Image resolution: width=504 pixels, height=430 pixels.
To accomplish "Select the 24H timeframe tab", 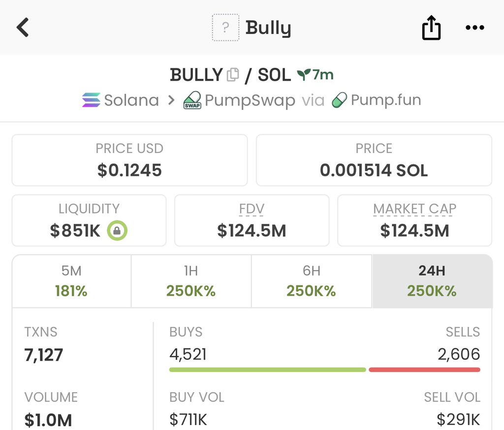I will pos(432,281).
